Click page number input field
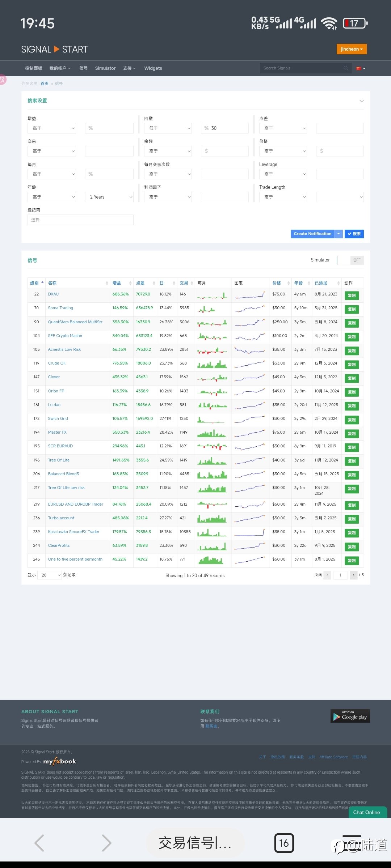 click(x=340, y=575)
